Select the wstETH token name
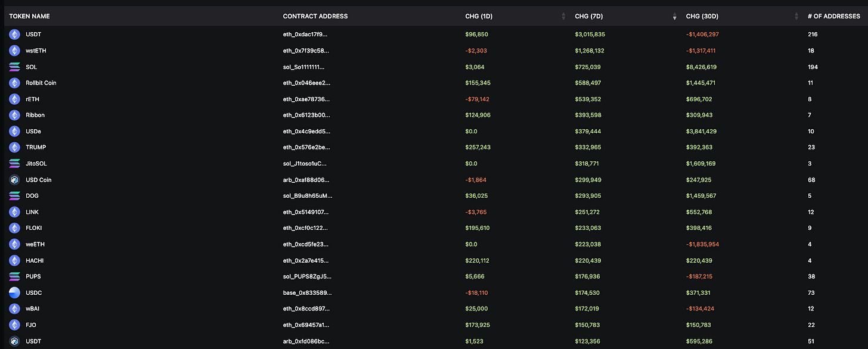The width and height of the screenshot is (868, 349). (x=36, y=51)
